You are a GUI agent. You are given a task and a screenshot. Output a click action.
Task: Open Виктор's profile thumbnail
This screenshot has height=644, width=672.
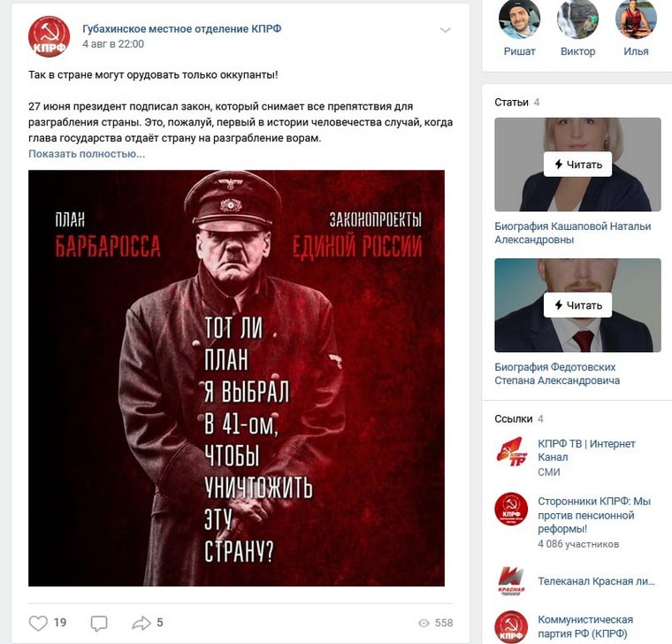pyautogui.click(x=577, y=19)
